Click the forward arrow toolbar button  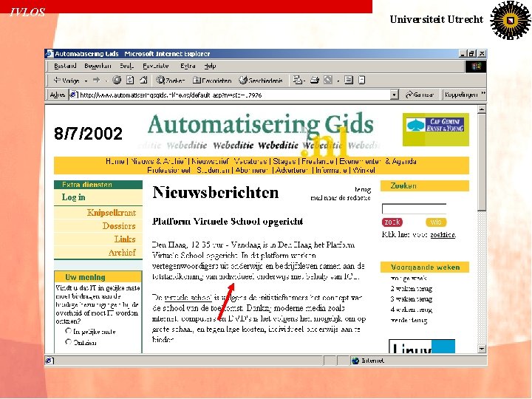pyautogui.click(x=96, y=80)
